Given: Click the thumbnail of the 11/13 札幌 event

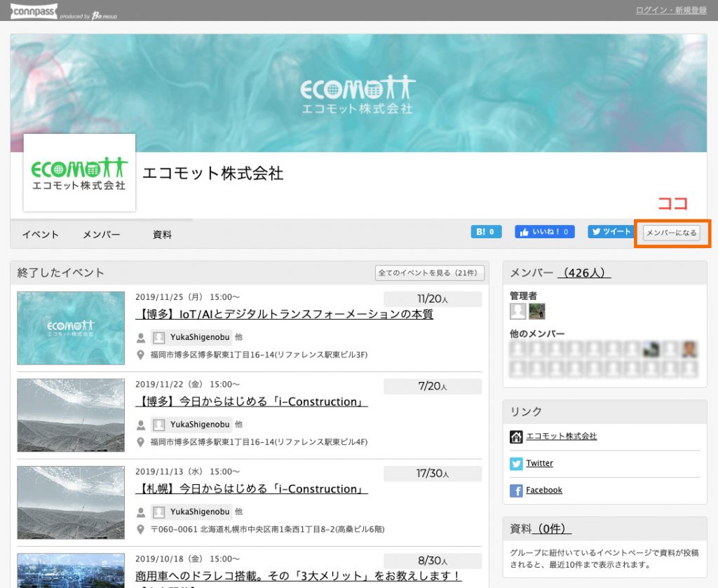Looking at the screenshot, I should point(71,502).
